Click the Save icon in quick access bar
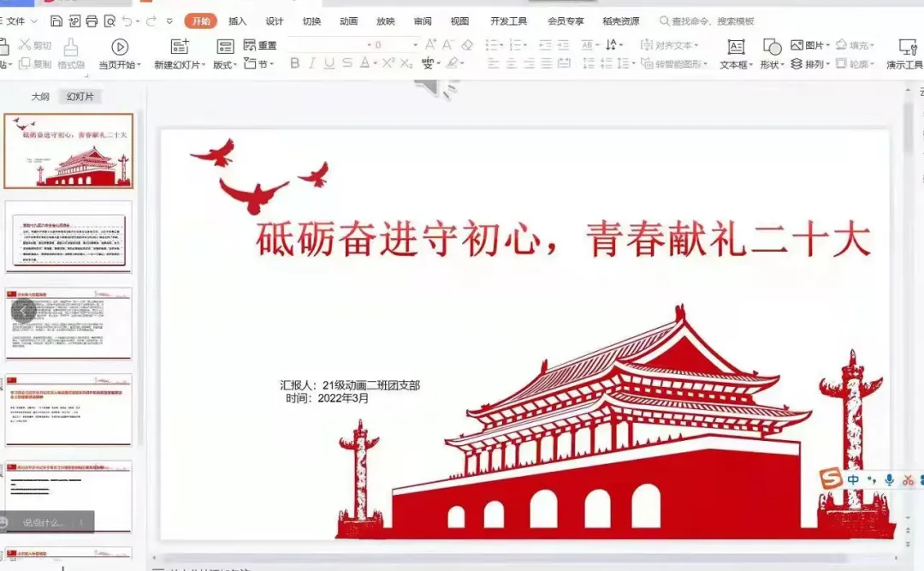 tap(56, 21)
